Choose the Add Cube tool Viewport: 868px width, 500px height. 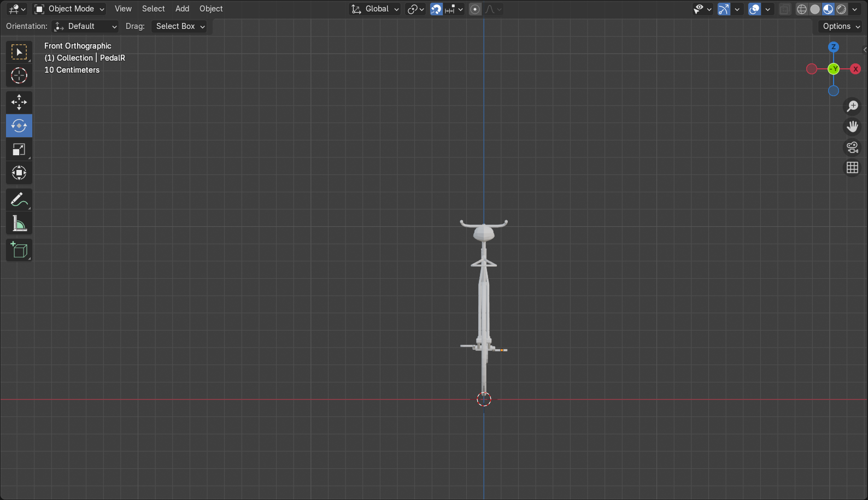(x=19, y=250)
